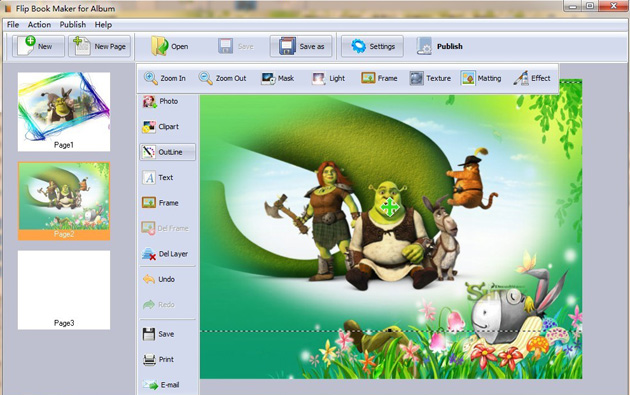The height and width of the screenshot is (395, 630).
Task: Apply a Mask to the image
Action: 277,78
